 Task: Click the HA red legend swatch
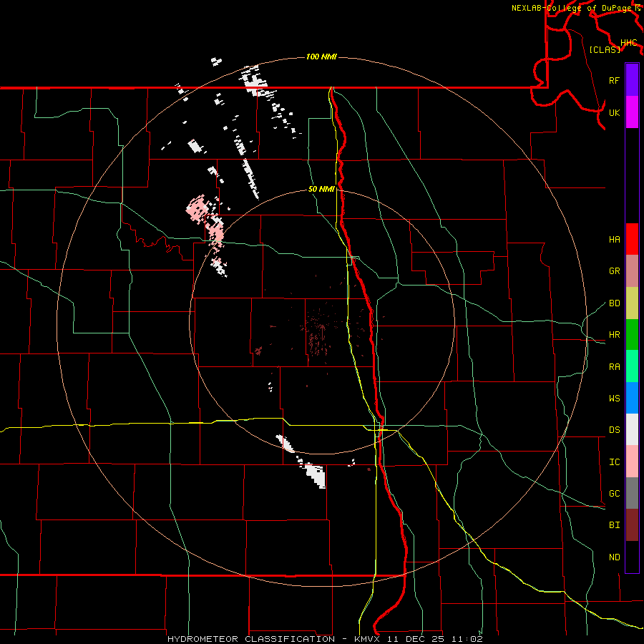click(x=632, y=239)
